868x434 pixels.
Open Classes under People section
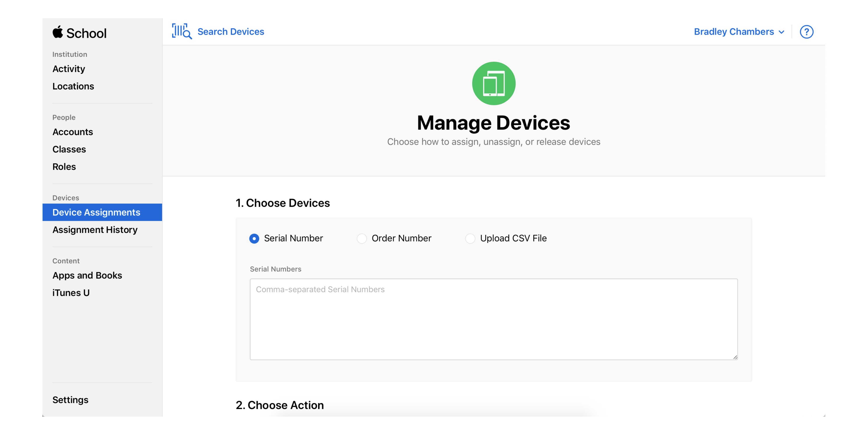coord(69,149)
